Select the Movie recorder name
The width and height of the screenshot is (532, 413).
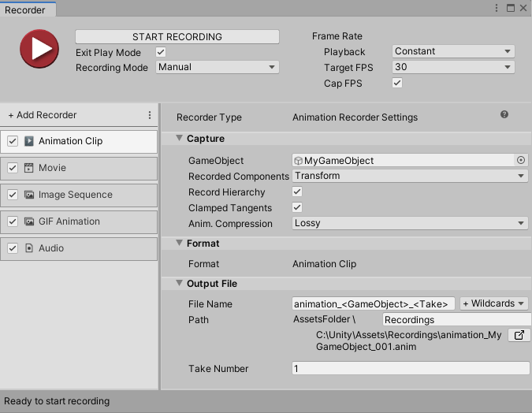coord(52,168)
